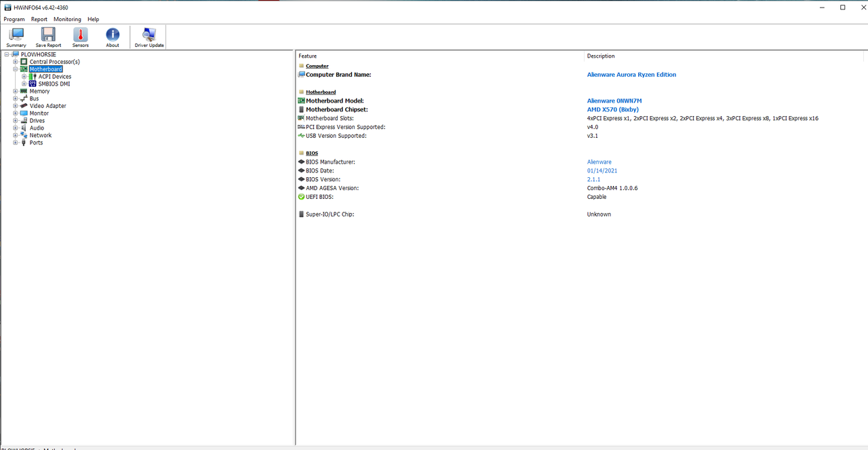Open the Help menu
868x450 pixels.
93,20
